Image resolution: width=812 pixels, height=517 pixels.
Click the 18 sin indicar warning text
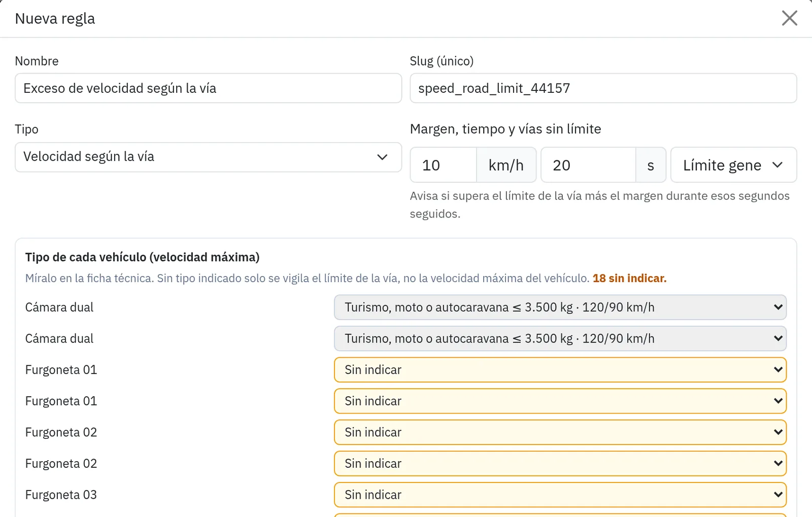(629, 279)
